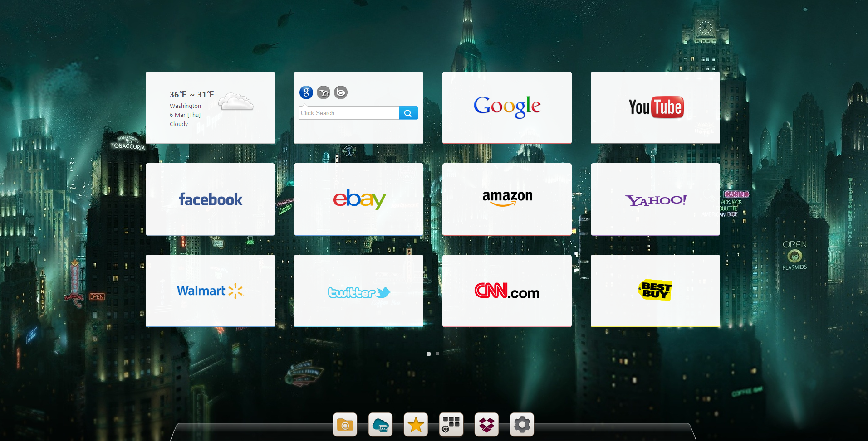Click the Cloudy condition text

[x=179, y=124]
